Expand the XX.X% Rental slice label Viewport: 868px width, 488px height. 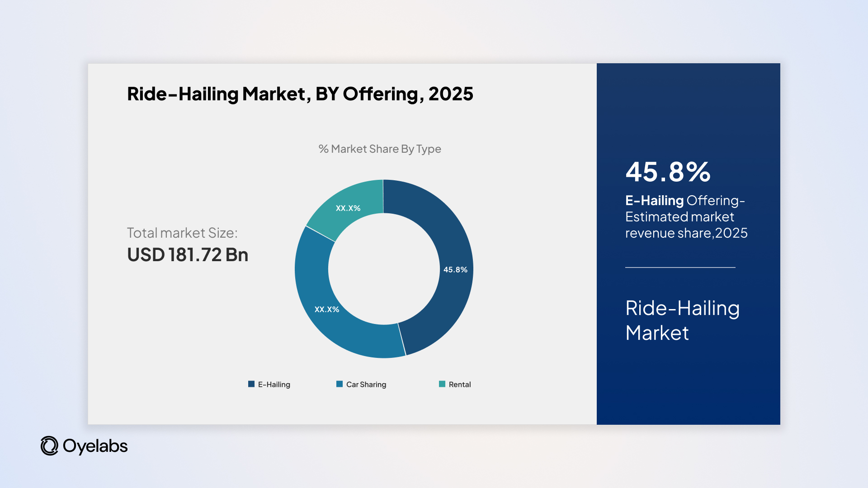coord(349,207)
